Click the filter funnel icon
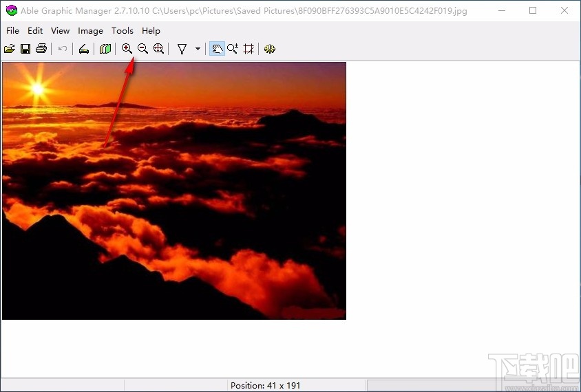581x392 pixels. pyautogui.click(x=182, y=49)
